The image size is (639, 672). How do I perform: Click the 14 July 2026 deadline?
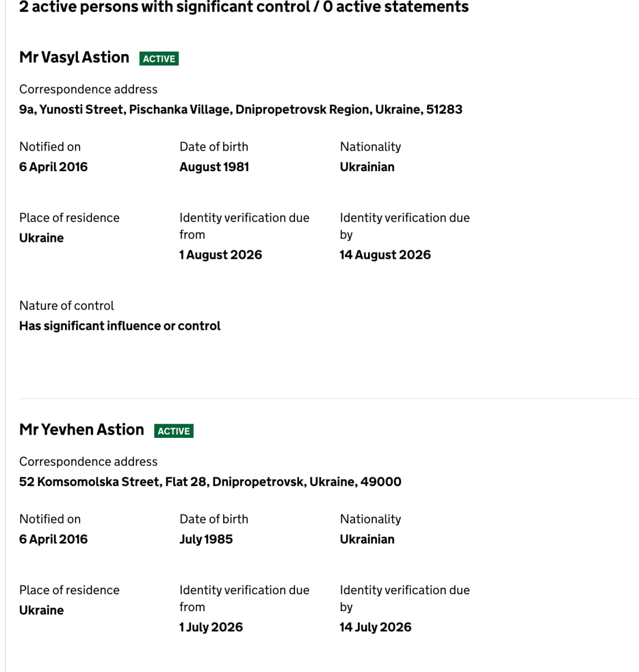pos(375,627)
